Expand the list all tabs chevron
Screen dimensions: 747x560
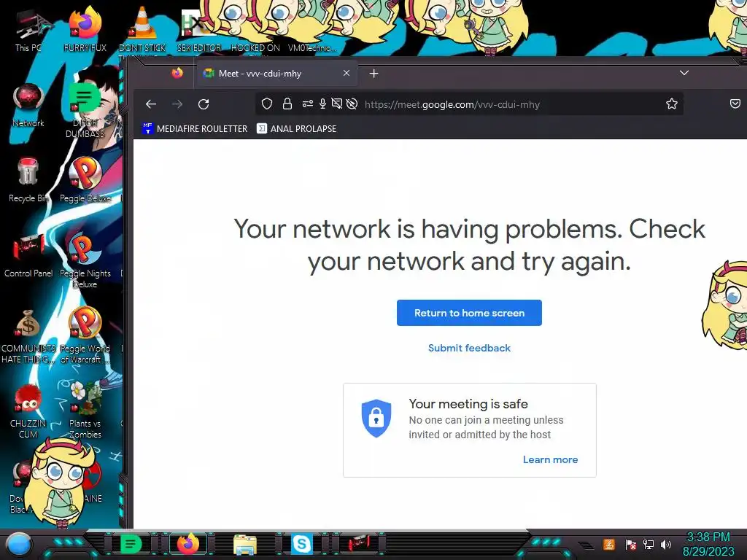684,73
